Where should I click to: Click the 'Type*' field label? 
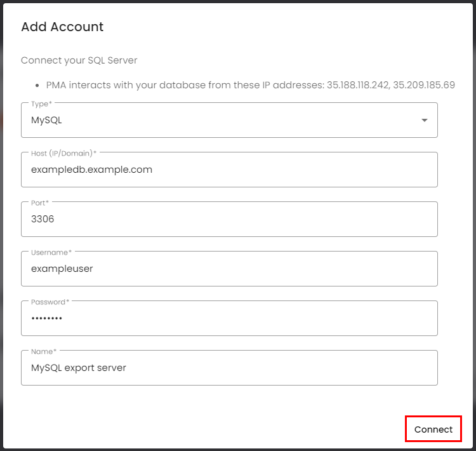(41, 104)
